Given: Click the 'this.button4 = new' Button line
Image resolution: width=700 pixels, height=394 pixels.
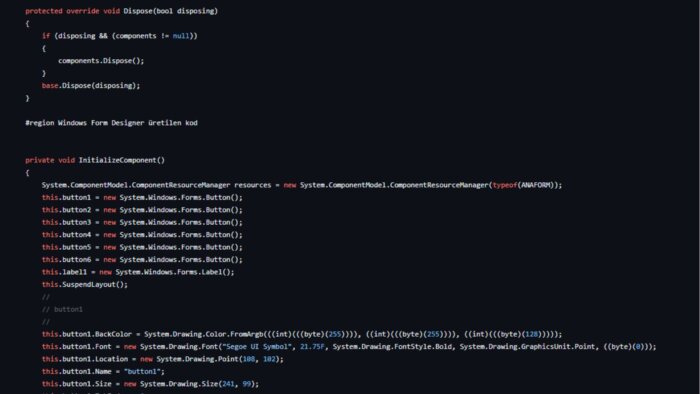Looking at the screenshot, I should tap(142, 235).
